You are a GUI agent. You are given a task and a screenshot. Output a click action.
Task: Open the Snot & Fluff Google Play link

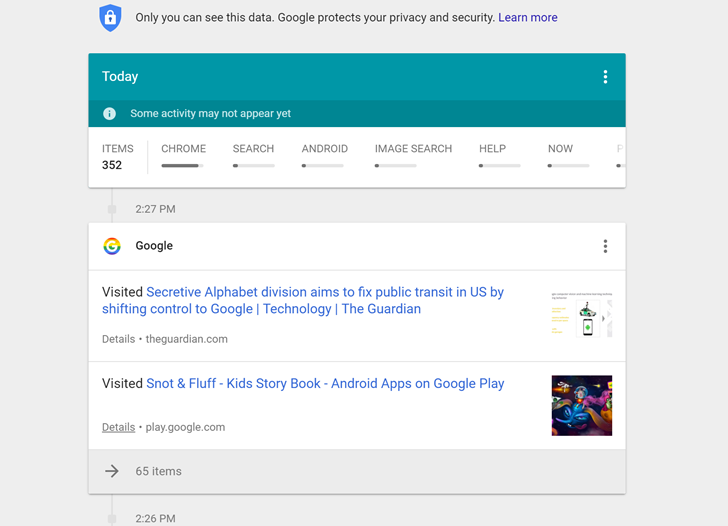(324, 383)
